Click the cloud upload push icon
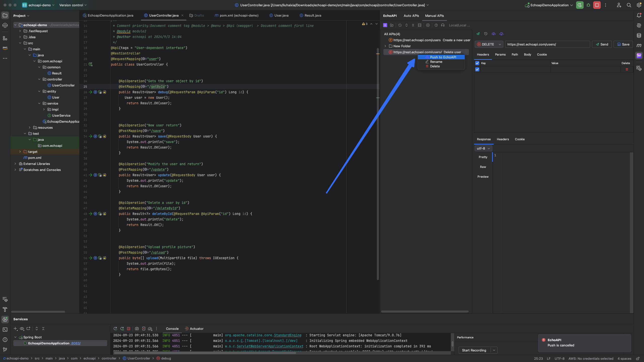The height and width of the screenshot is (362, 644). tap(494, 34)
